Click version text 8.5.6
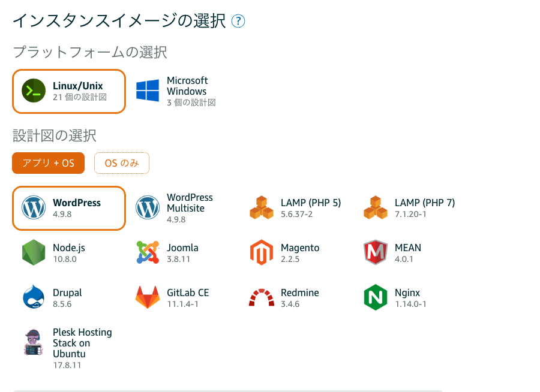 click(62, 304)
